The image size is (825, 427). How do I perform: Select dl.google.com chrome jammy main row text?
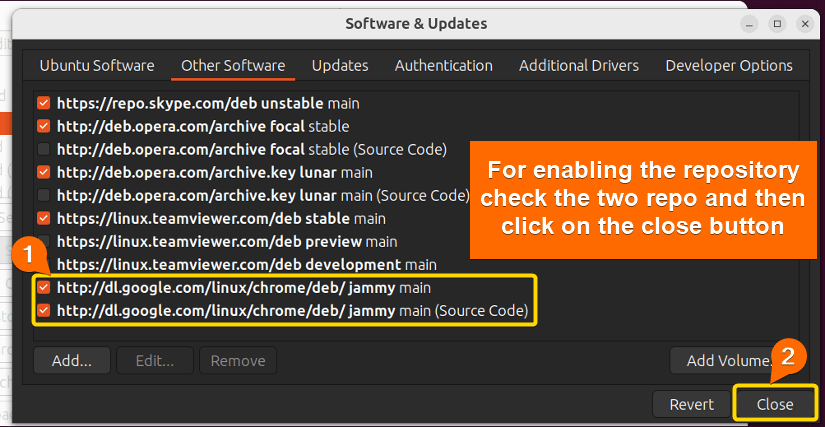point(244,288)
